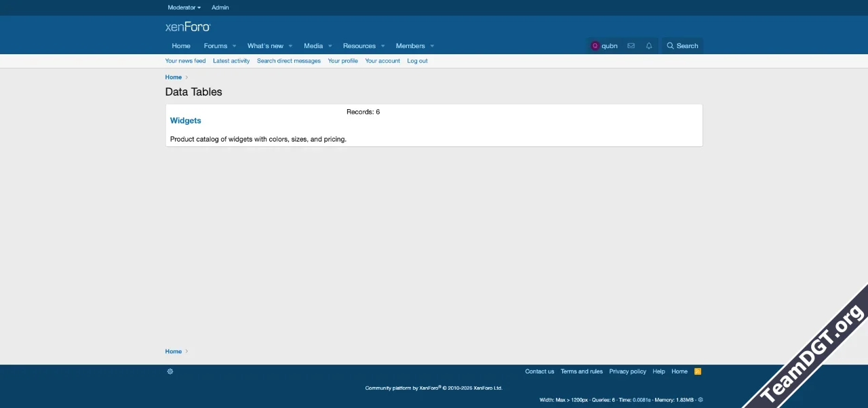Expand the Moderator dropdown menu

point(184,7)
